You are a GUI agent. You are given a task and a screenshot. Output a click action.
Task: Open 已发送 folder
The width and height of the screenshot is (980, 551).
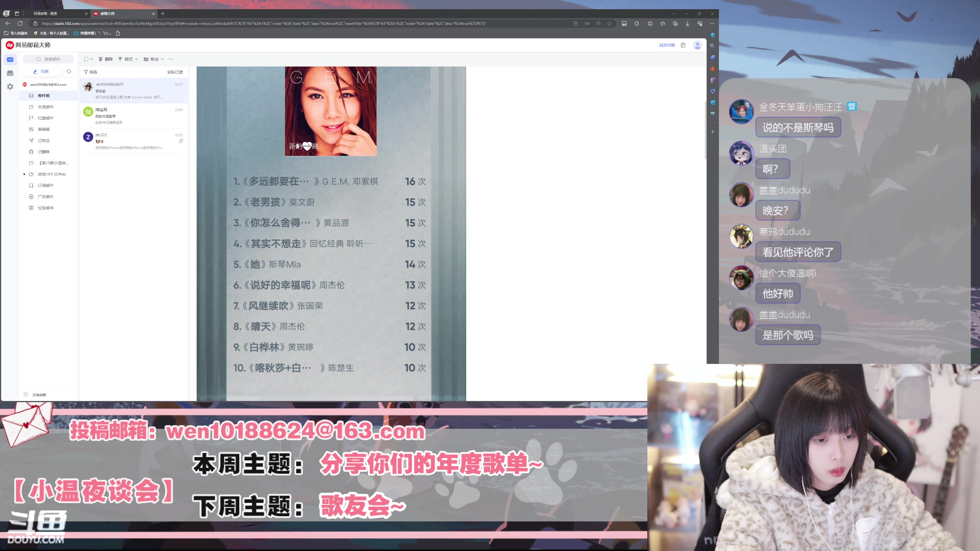pyautogui.click(x=49, y=140)
